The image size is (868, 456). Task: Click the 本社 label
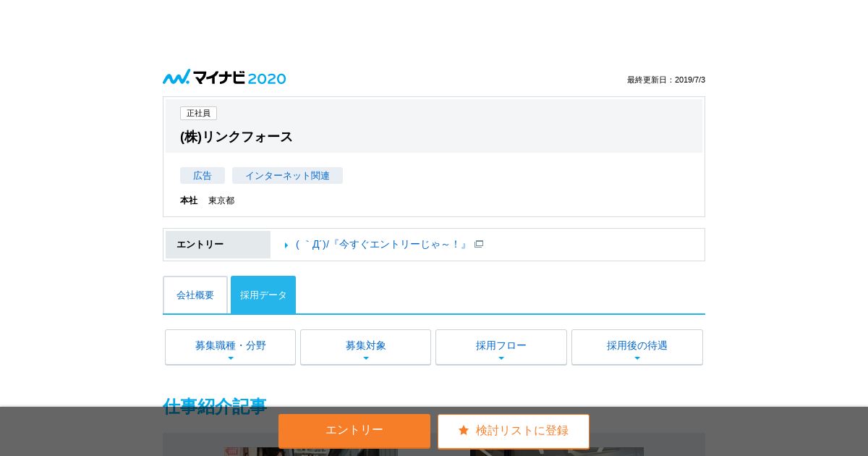pos(189,200)
